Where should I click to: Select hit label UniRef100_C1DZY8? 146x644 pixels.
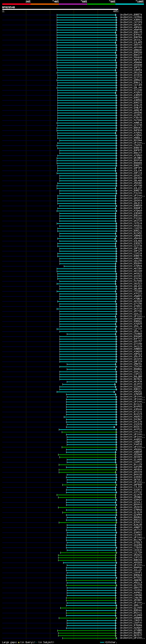(131, 228)
